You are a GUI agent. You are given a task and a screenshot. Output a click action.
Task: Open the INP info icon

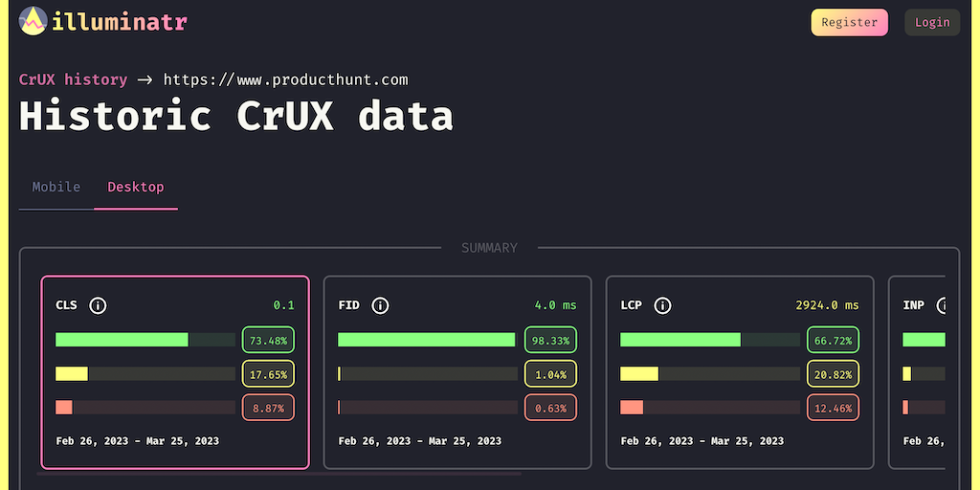coord(942,305)
